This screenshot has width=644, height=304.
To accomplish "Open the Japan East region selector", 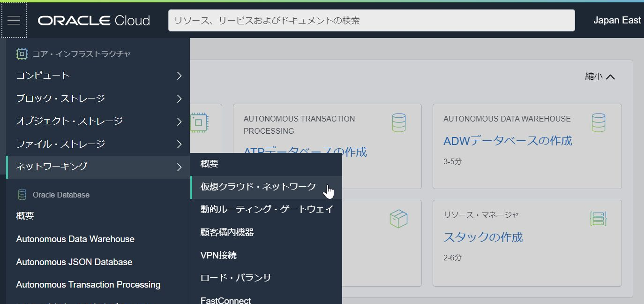I will pyautogui.click(x=617, y=20).
